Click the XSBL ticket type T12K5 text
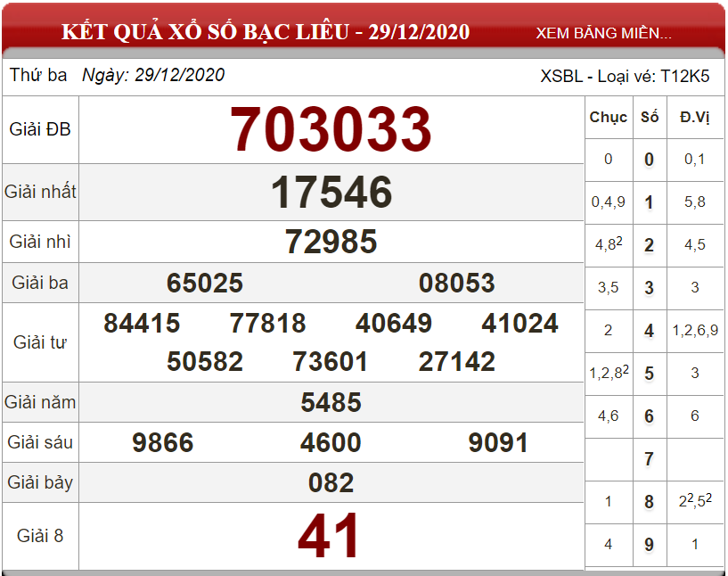This screenshot has height=576, width=728. pyautogui.click(x=625, y=76)
